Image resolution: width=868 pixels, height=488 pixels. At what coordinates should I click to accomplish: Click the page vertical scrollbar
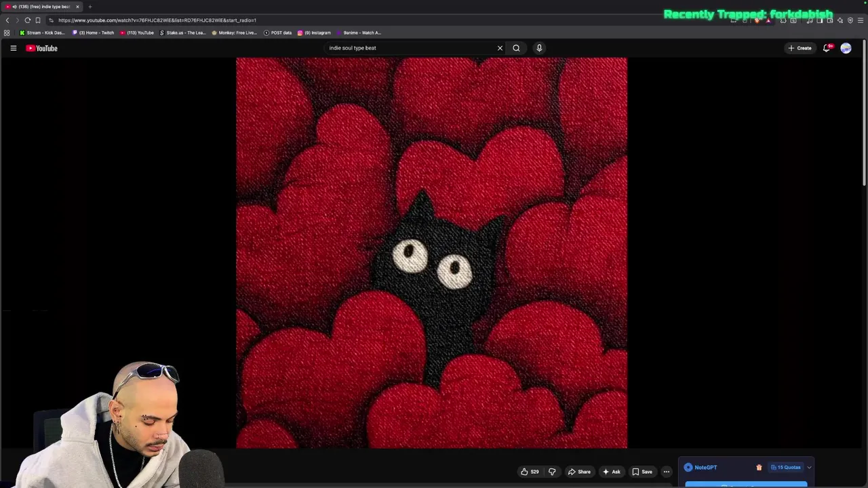pyautogui.click(x=865, y=112)
